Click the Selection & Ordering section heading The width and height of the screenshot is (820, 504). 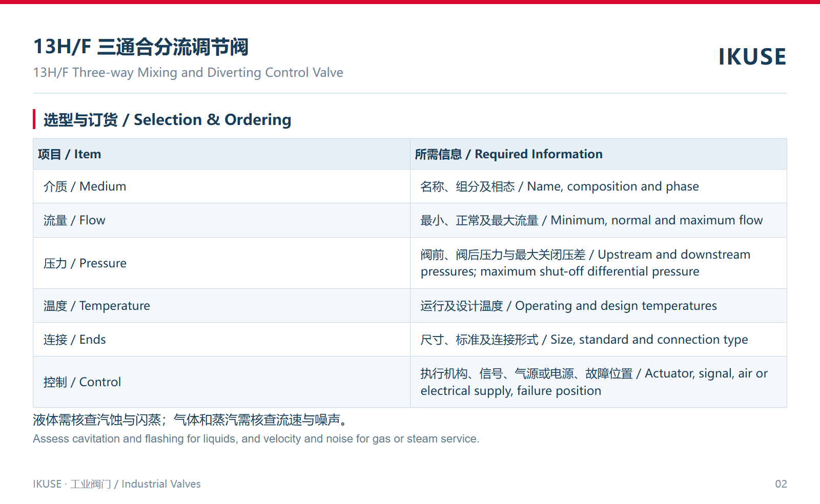tap(168, 119)
